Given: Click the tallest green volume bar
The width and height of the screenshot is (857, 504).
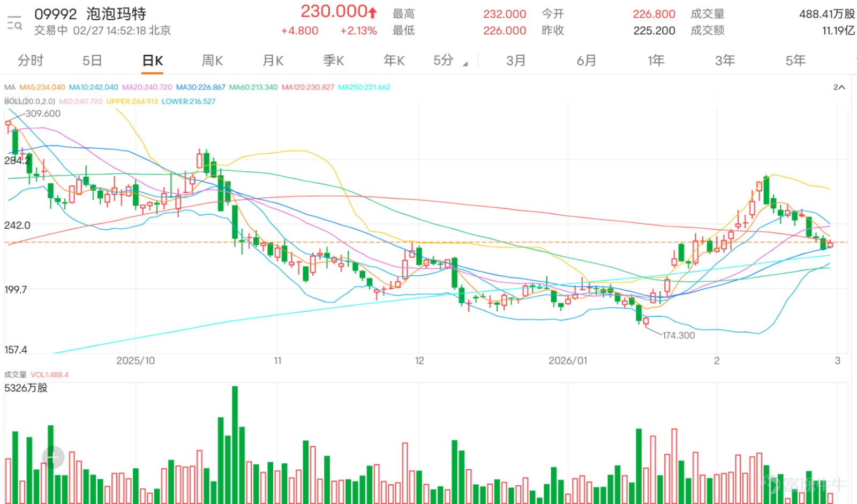Looking at the screenshot, I should coord(235,445).
